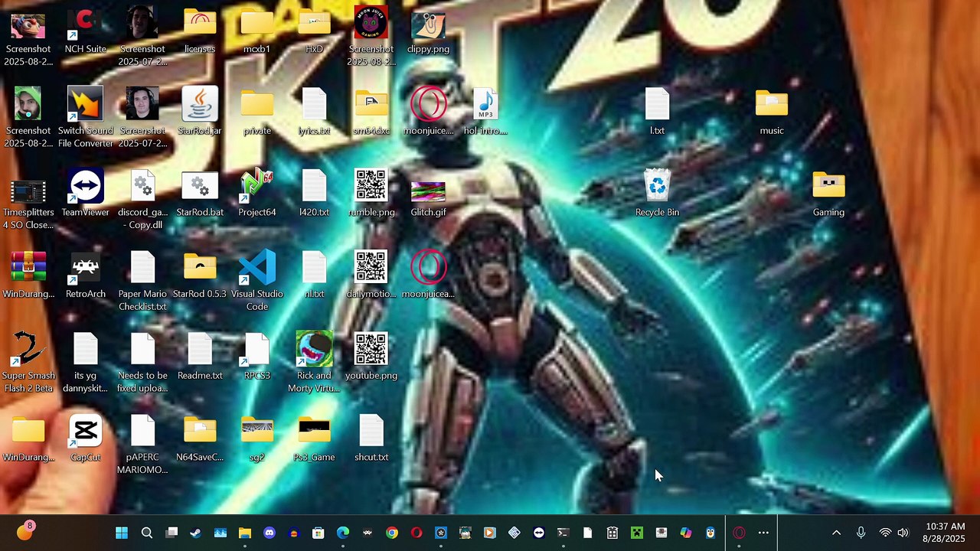This screenshot has height=551, width=980.
Task: Click the Minecraft creeper taskbar icon
Action: [x=636, y=533]
